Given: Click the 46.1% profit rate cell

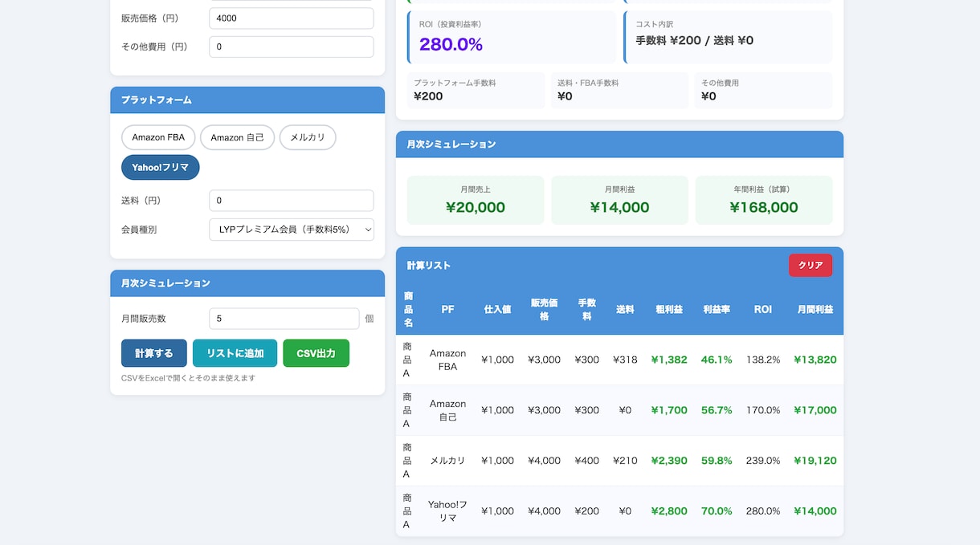Looking at the screenshot, I should (x=717, y=360).
